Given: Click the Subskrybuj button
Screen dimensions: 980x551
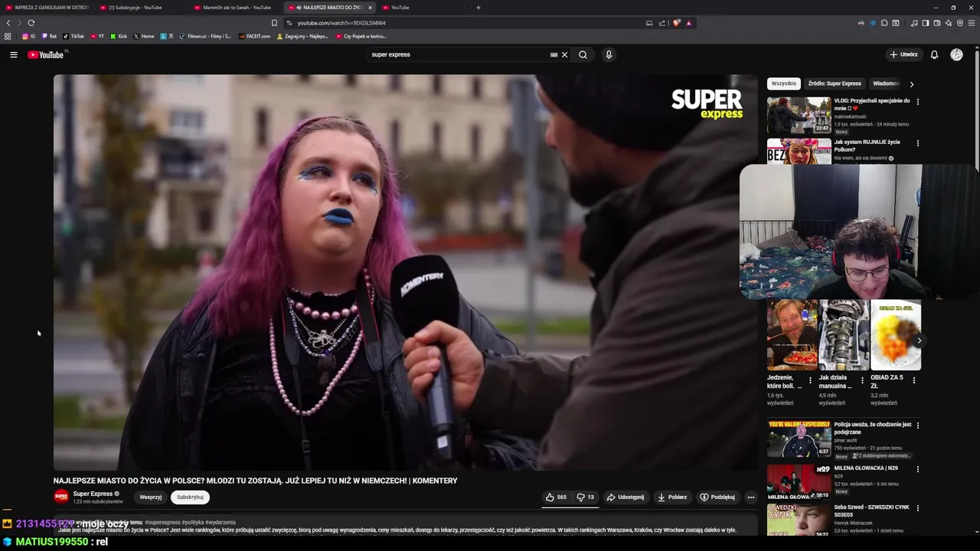Looking at the screenshot, I should coord(190,497).
